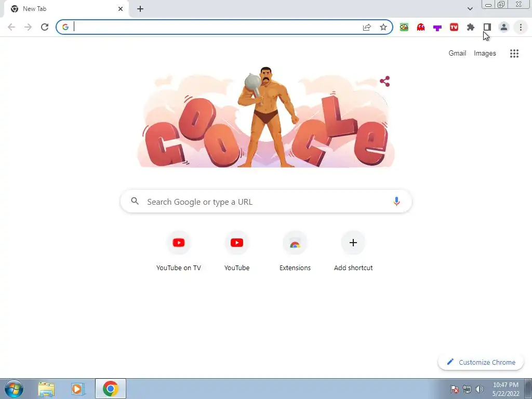
Task: Open the Extensions puzzle piece menu
Action: [471, 27]
